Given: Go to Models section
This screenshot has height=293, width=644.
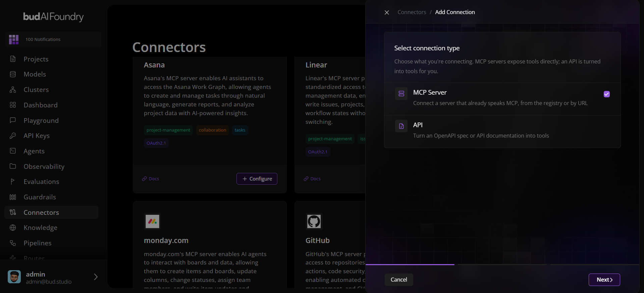Looking at the screenshot, I should [x=51, y=74].
